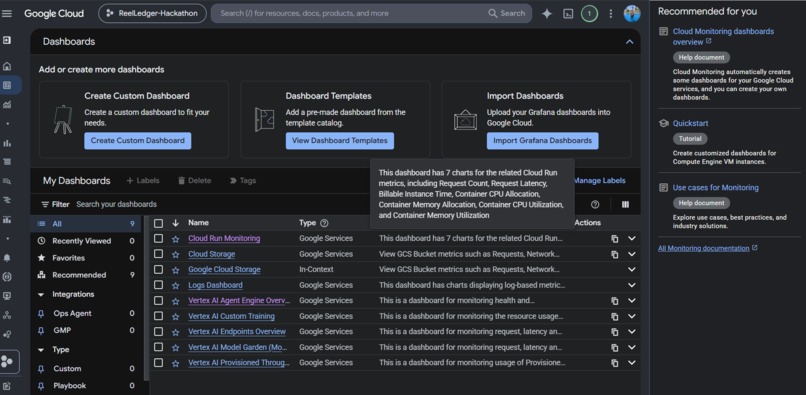The width and height of the screenshot is (806, 395).
Task: Check the Vertex AI Custom Training row checkbox
Action: point(158,316)
